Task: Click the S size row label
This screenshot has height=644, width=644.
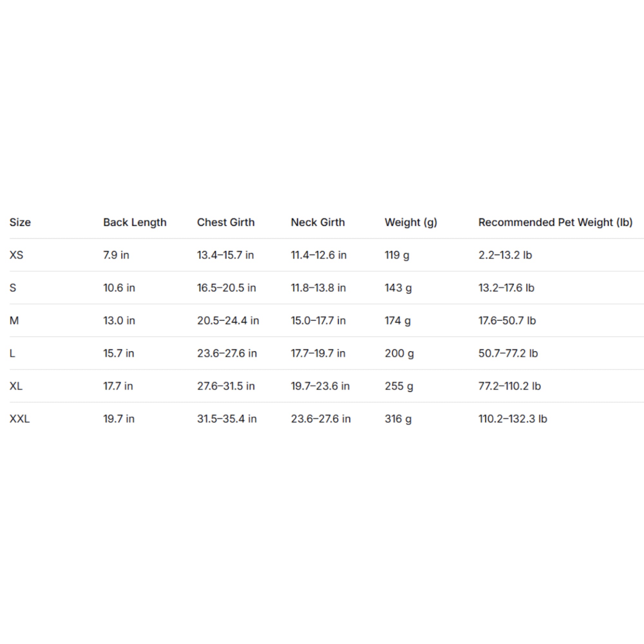Action: [13, 288]
